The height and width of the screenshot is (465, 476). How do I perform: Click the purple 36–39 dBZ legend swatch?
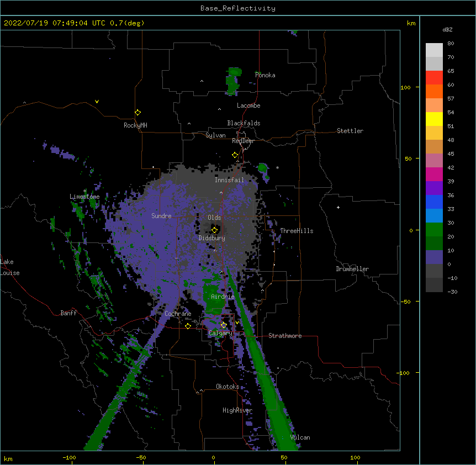point(434,188)
